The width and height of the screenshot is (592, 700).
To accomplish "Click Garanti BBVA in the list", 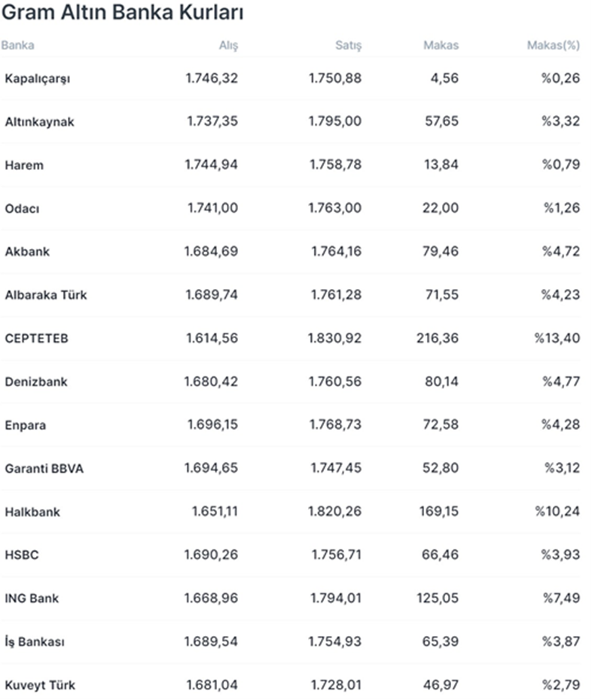I will coord(44,469).
